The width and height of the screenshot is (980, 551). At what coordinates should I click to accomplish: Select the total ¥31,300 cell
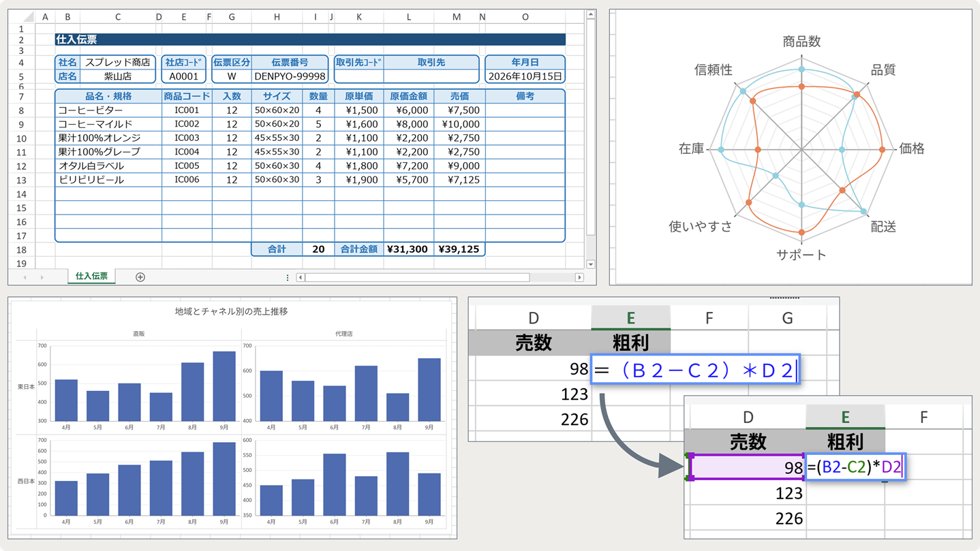pyautogui.click(x=409, y=249)
